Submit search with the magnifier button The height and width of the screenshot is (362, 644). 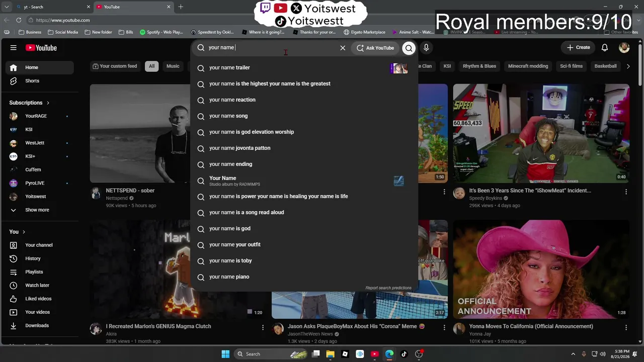[409, 48]
